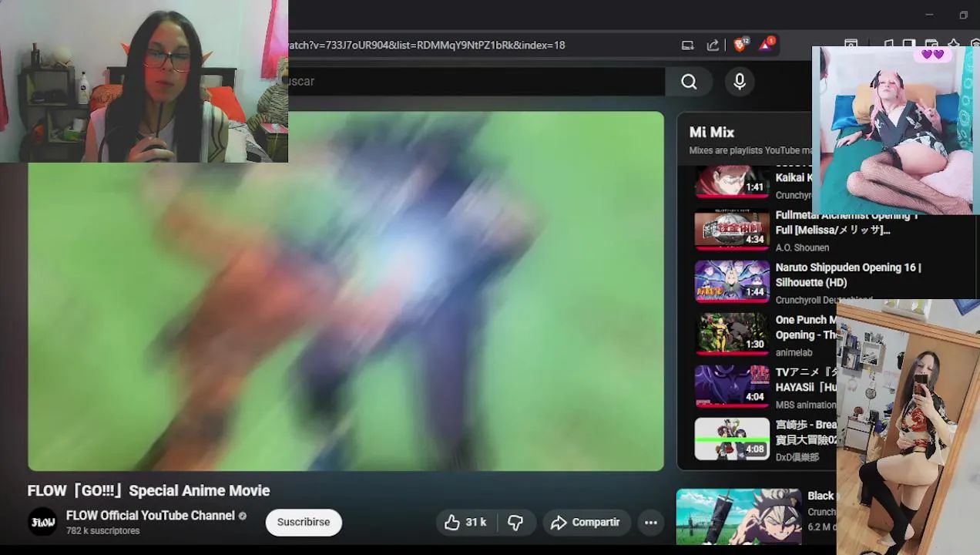Click the browser address bar URL
This screenshot has height=555, width=980.
tap(427, 45)
